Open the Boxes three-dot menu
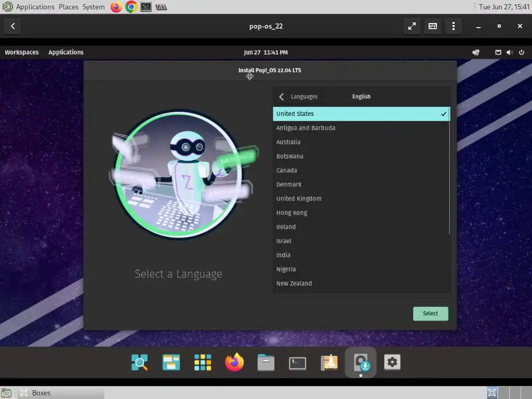Screen dimensions: 532x399 pyautogui.click(x=453, y=26)
